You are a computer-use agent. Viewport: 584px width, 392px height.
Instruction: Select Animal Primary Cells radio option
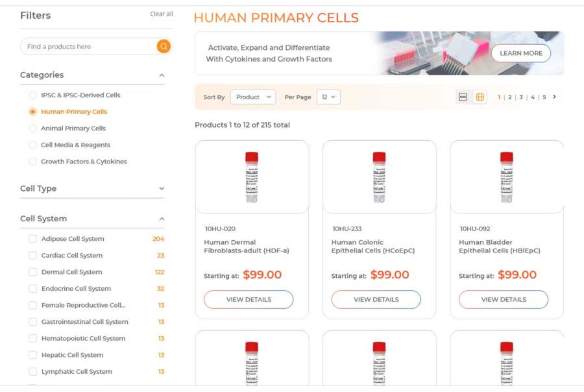[x=33, y=129]
